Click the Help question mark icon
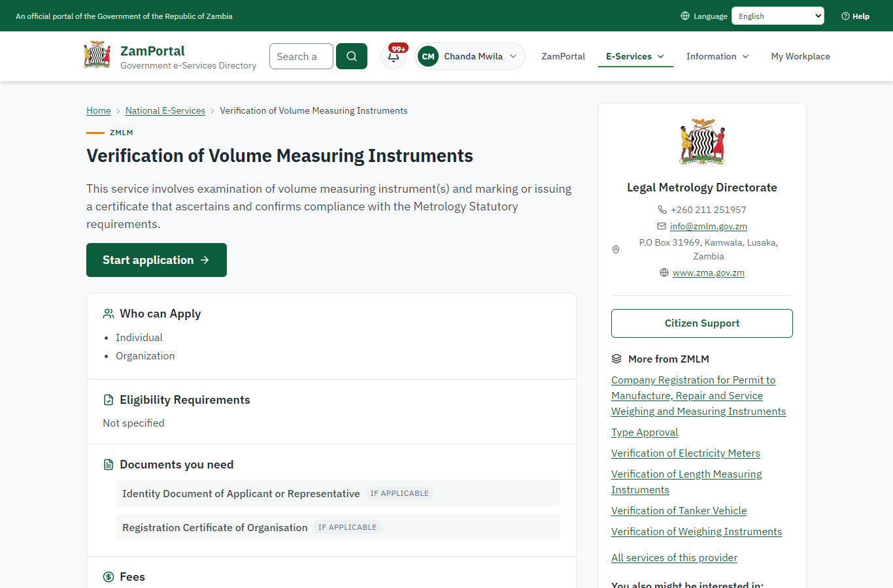Viewport: 893px width, 588px height. click(845, 16)
